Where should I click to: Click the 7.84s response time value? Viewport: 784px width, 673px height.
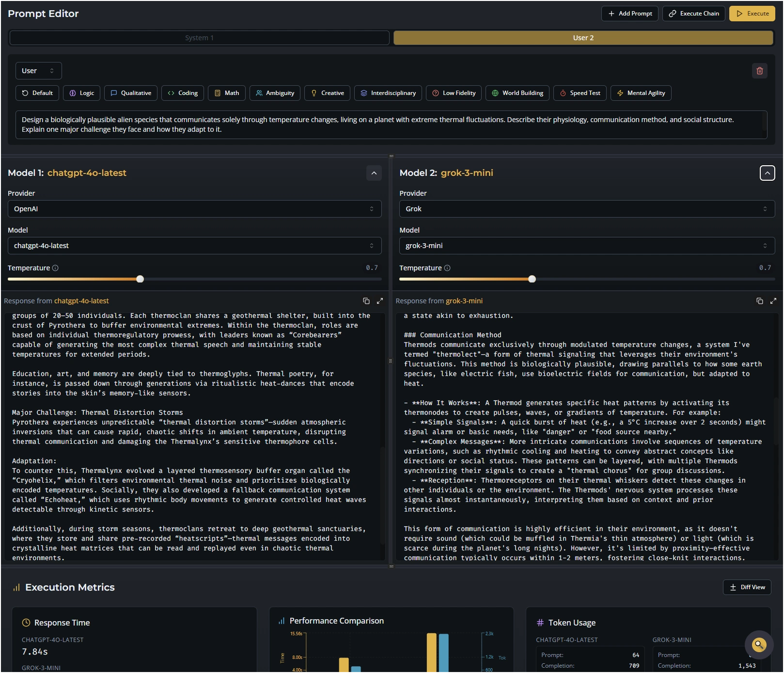tap(35, 652)
